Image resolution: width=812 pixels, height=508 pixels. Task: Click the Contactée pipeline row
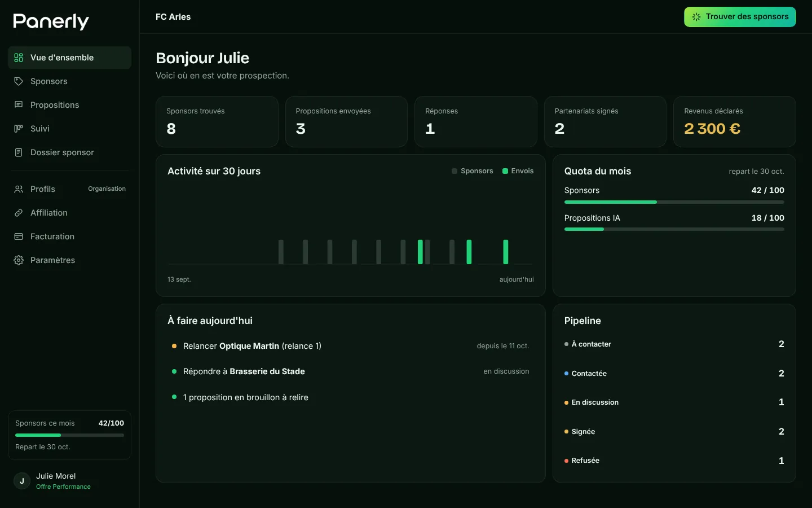[674, 373]
